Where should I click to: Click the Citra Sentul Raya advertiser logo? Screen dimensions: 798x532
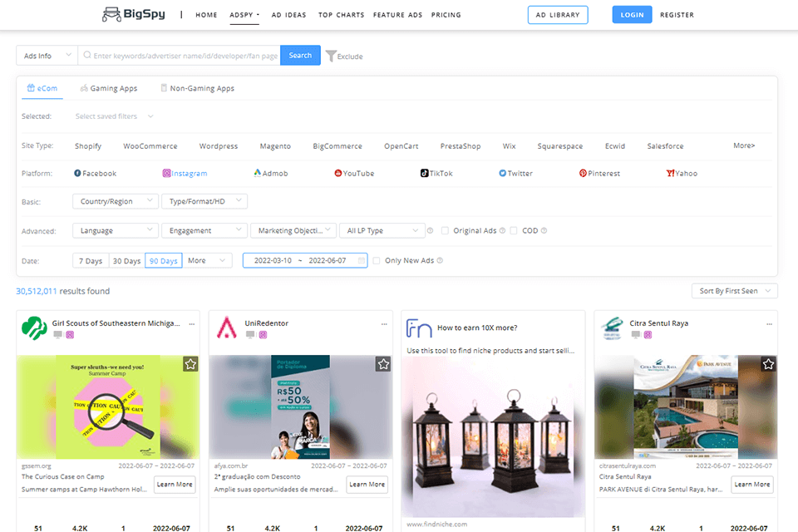pyautogui.click(x=612, y=328)
